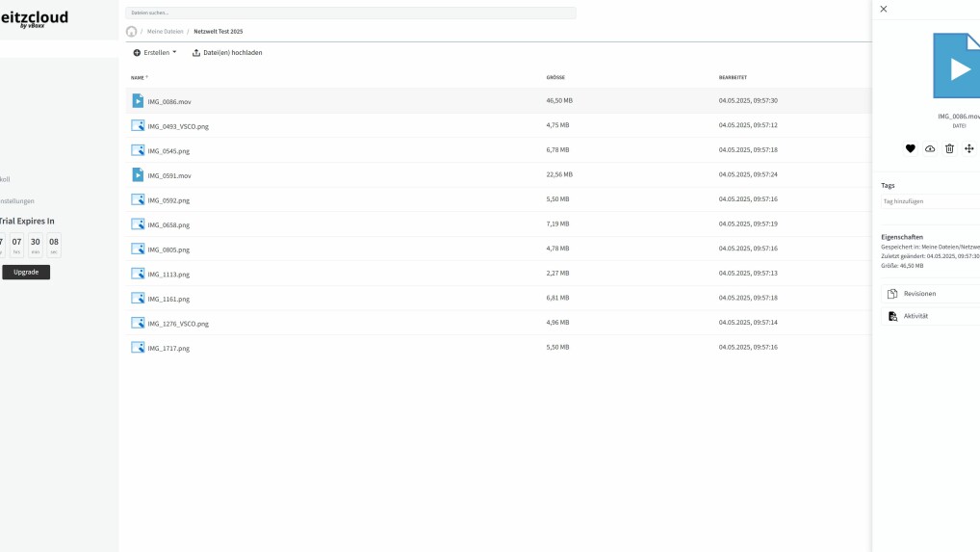Sort the list by GRÖSSE column
The width and height of the screenshot is (980, 552).
click(555, 77)
